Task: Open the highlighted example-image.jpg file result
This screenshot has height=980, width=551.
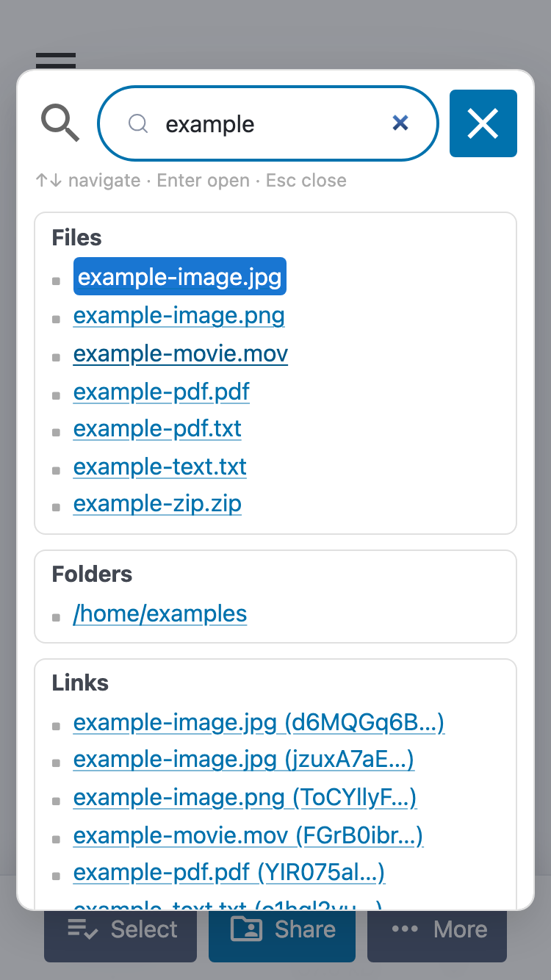Action: tap(180, 277)
